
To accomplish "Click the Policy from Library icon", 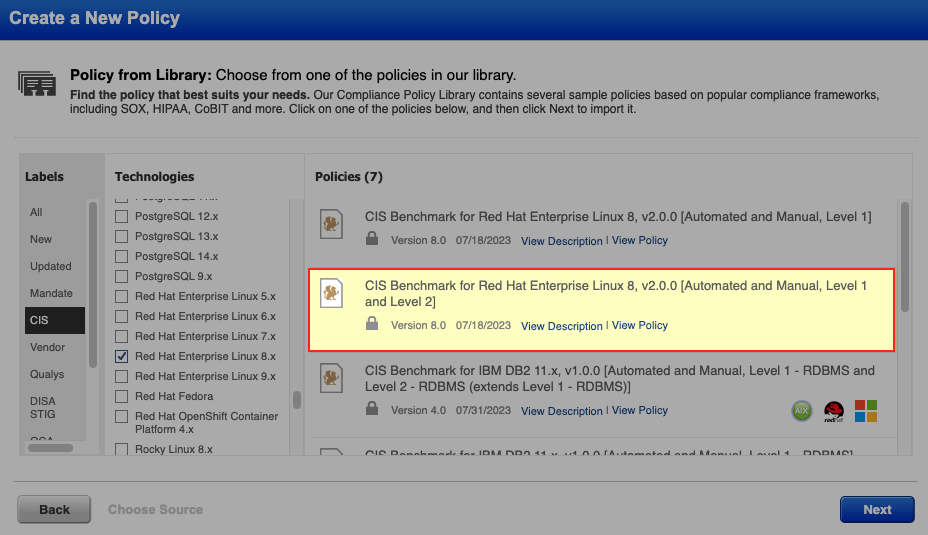I will point(37,83).
